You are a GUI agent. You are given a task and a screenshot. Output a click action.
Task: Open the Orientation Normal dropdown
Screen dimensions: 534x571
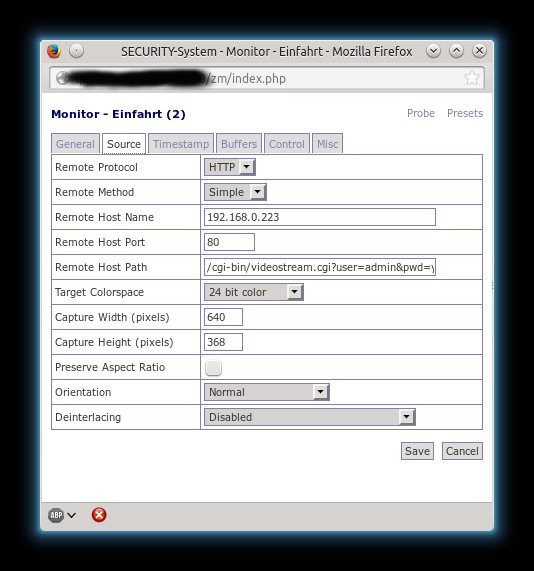267,392
